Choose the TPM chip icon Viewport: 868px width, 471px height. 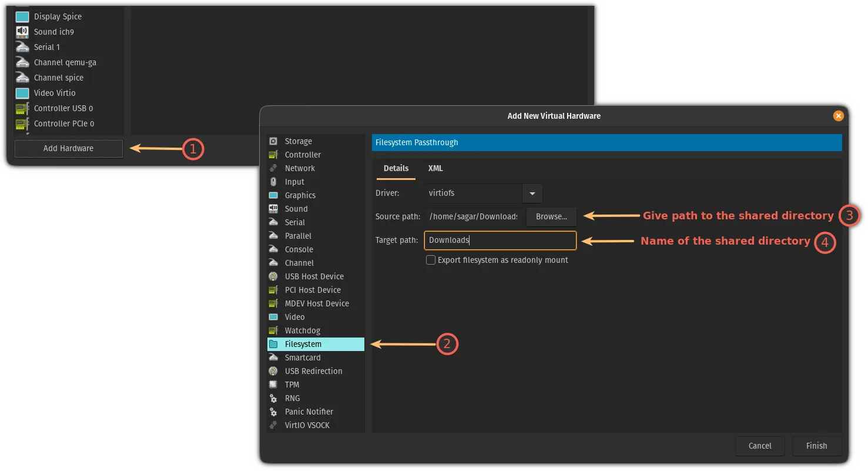tap(273, 385)
